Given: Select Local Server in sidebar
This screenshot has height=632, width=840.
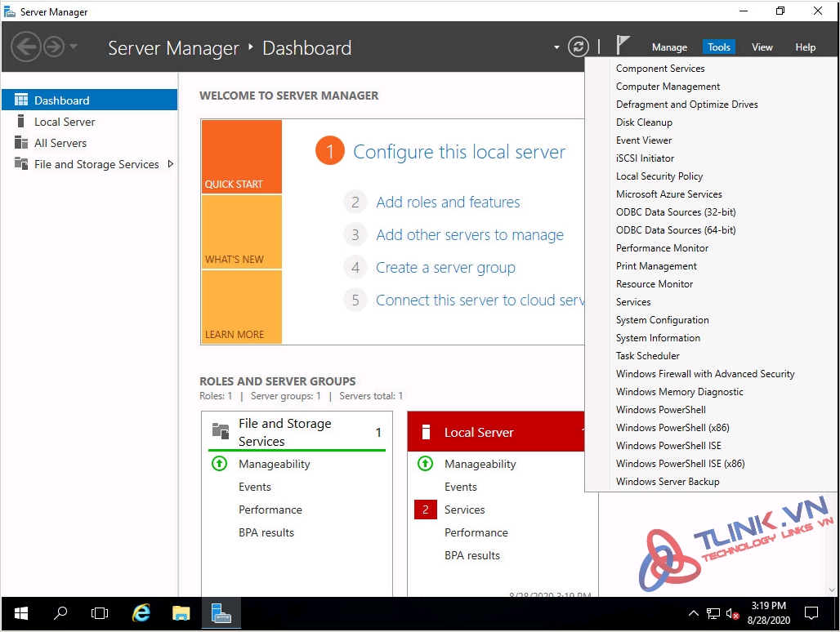Looking at the screenshot, I should [65, 122].
